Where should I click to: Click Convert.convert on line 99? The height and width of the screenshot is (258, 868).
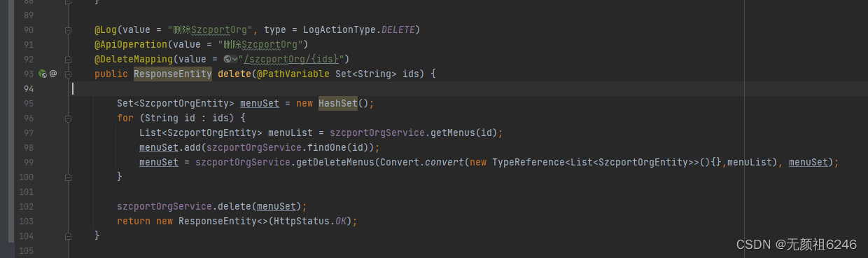[422, 162]
